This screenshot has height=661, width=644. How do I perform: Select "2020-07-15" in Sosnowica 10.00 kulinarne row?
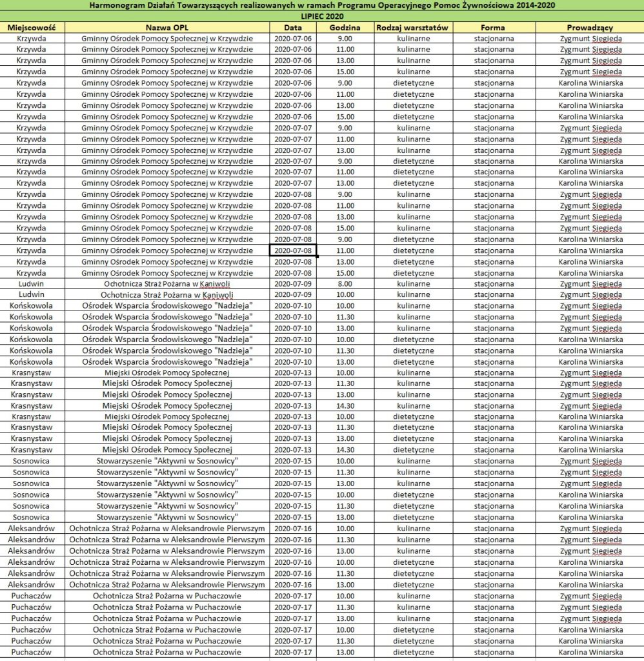tap(293, 461)
